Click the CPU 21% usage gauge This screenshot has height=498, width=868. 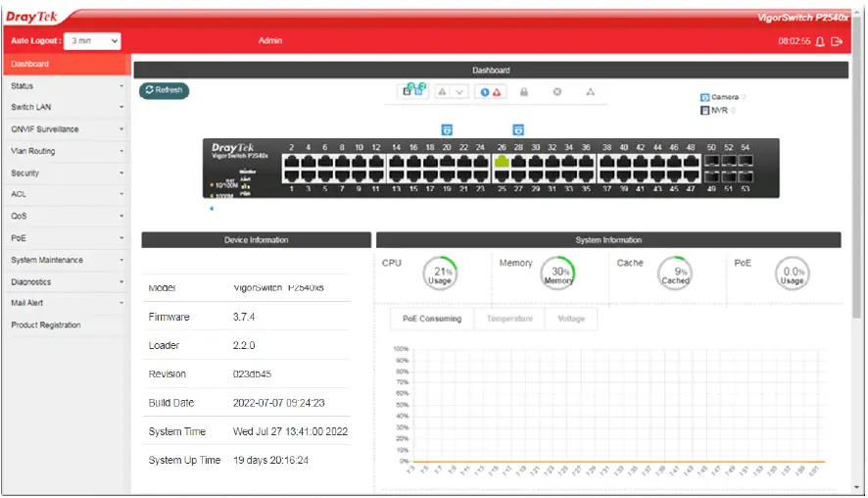440,274
